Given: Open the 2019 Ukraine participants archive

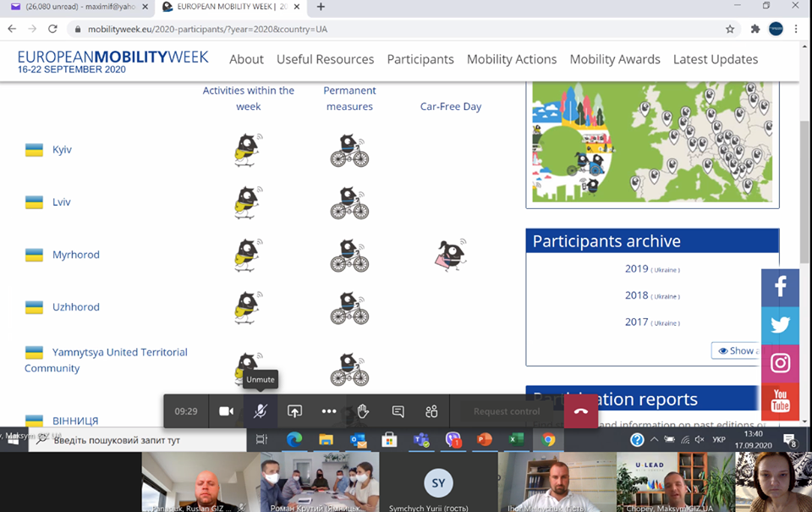Looking at the screenshot, I should [x=636, y=269].
